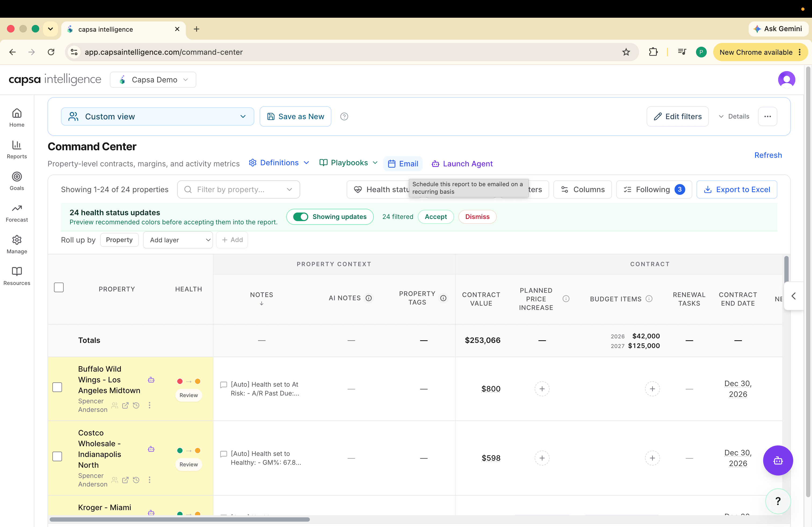Sort by the Notes column header
Image resolution: width=812 pixels, height=527 pixels.
(x=261, y=298)
